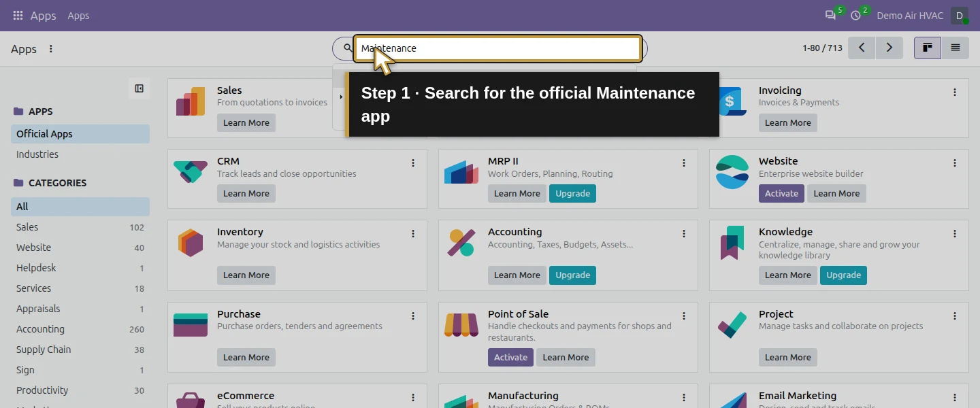Open the Project card options menu
Screen dimensions: 980x408
tap(955, 316)
